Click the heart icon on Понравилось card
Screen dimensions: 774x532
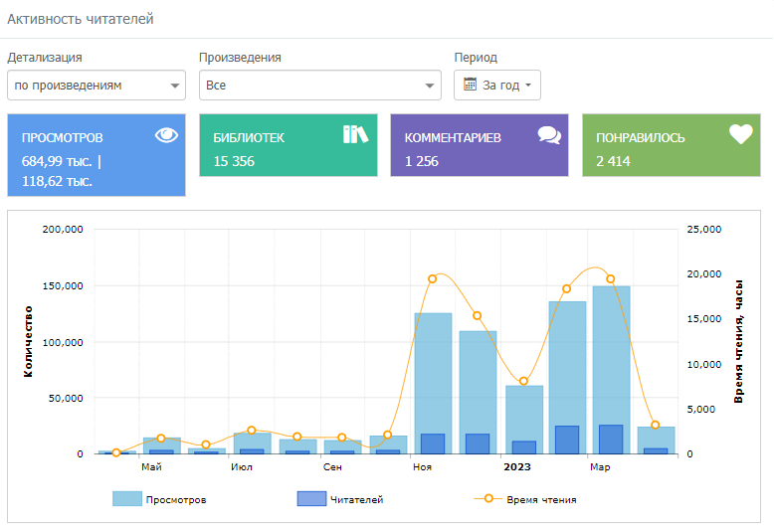tap(740, 134)
